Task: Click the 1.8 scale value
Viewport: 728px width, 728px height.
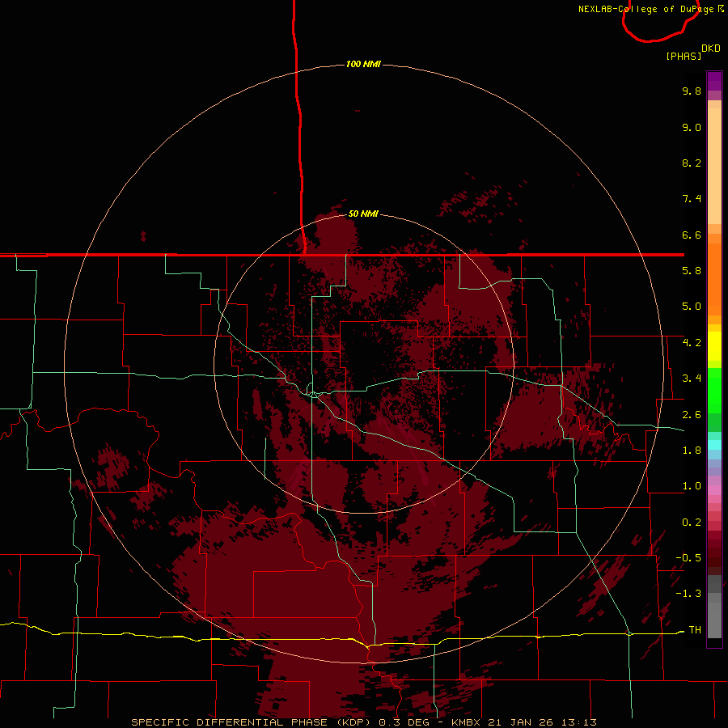Action: coord(692,451)
